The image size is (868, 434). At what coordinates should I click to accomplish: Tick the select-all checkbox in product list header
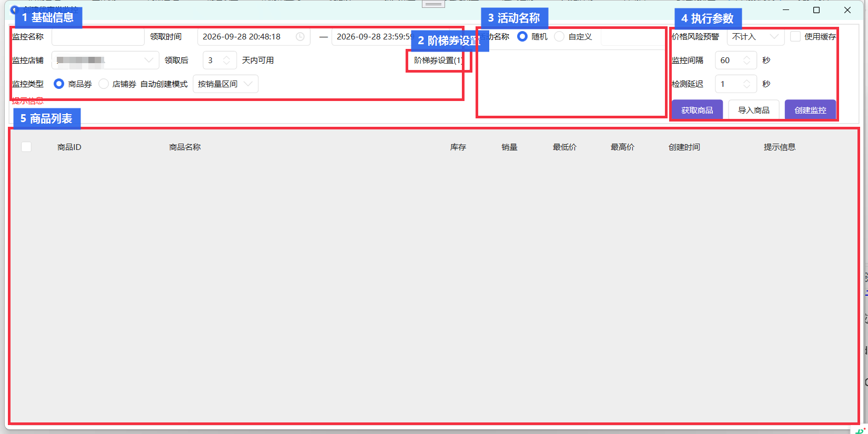pyautogui.click(x=26, y=147)
